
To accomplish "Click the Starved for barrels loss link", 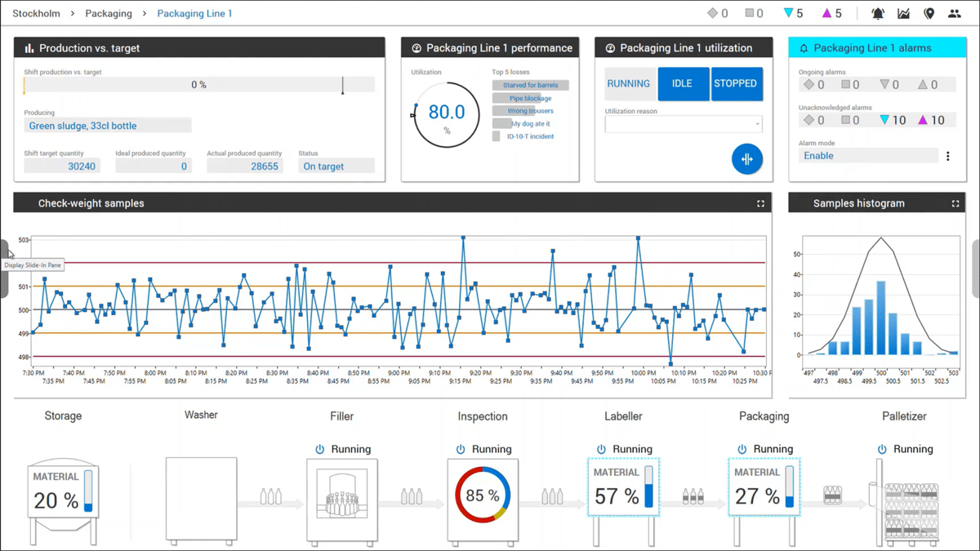I will click(531, 84).
